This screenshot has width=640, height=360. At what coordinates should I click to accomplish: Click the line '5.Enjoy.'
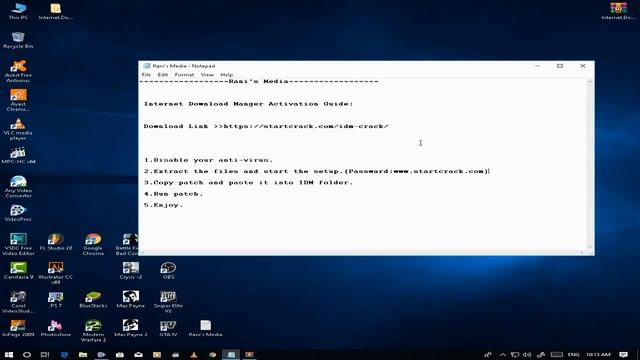point(163,205)
